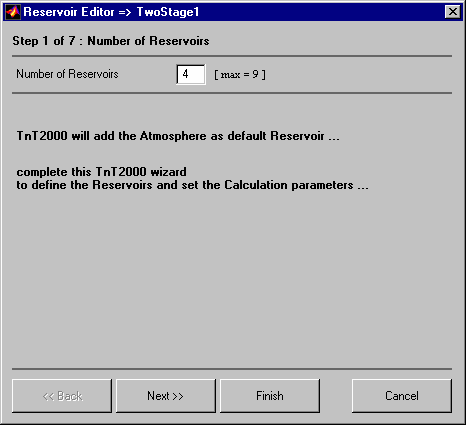Click the separator line above the wizard buttons
466x425 pixels.
pyautogui.click(x=232, y=369)
